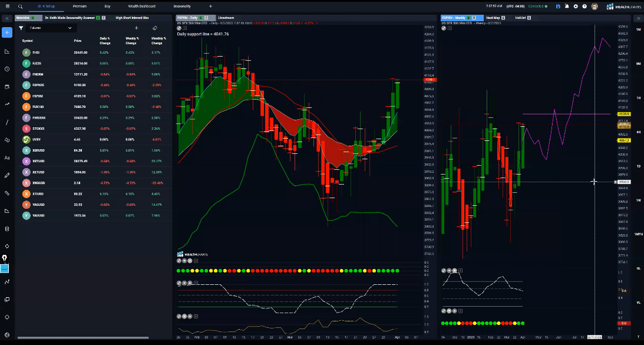
Task: Open the help question mark icon
Action: (584, 6)
